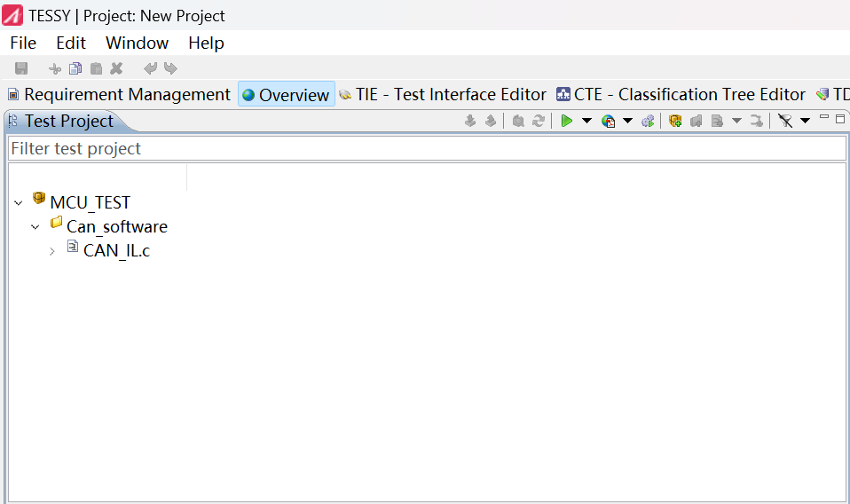The image size is (850, 504).
Task: Open CTE - Classification Tree Editor perspective
Action: [x=681, y=94]
